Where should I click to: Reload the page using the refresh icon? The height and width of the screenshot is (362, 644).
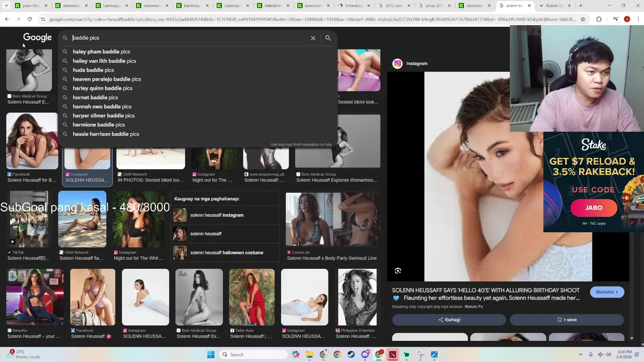tap(30, 19)
